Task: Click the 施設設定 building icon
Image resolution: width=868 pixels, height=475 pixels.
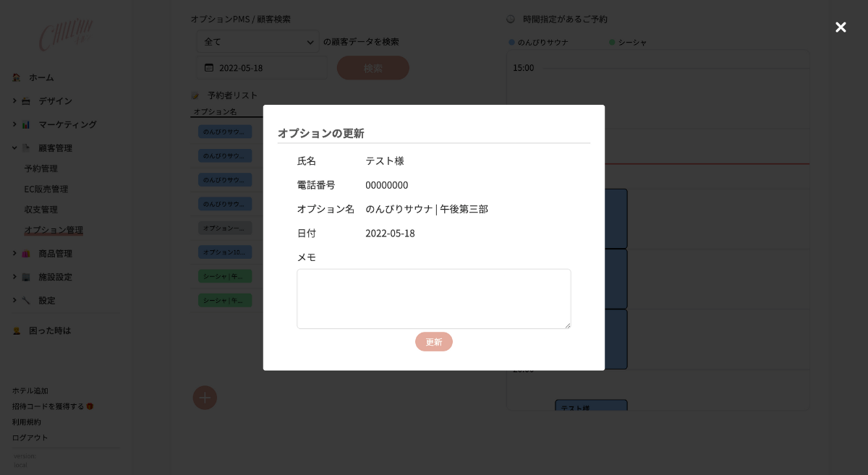Action: click(26, 277)
